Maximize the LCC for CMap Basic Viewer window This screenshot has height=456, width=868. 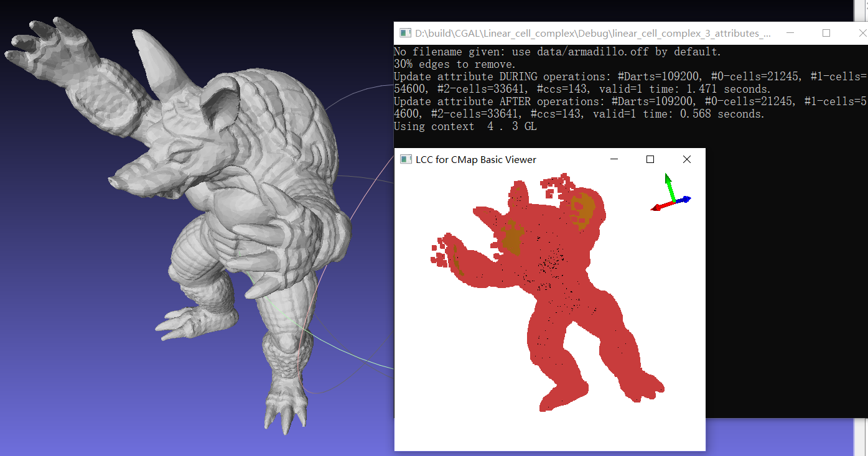(650, 159)
